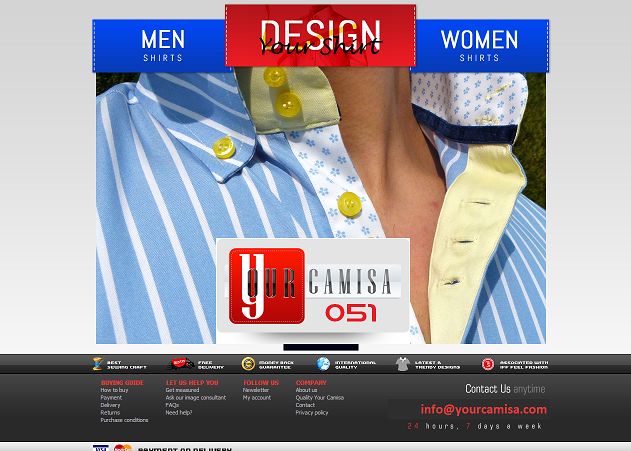Open the Need help? link
The image size is (631, 451).
point(179,412)
